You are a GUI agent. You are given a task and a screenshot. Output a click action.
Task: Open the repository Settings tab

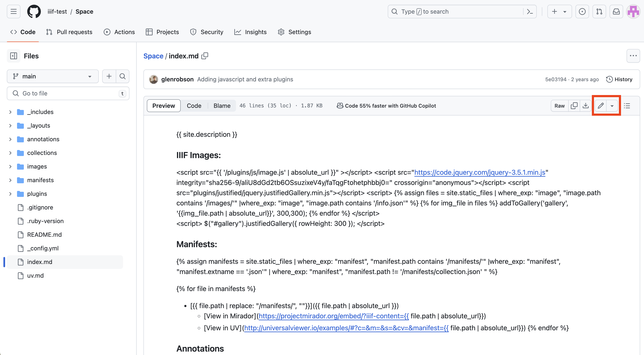pos(295,32)
